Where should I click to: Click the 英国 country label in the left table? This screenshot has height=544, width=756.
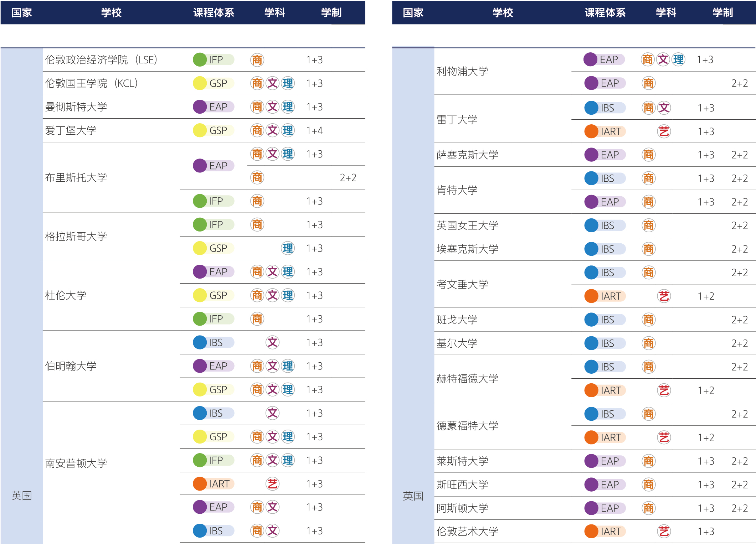coord(22,496)
